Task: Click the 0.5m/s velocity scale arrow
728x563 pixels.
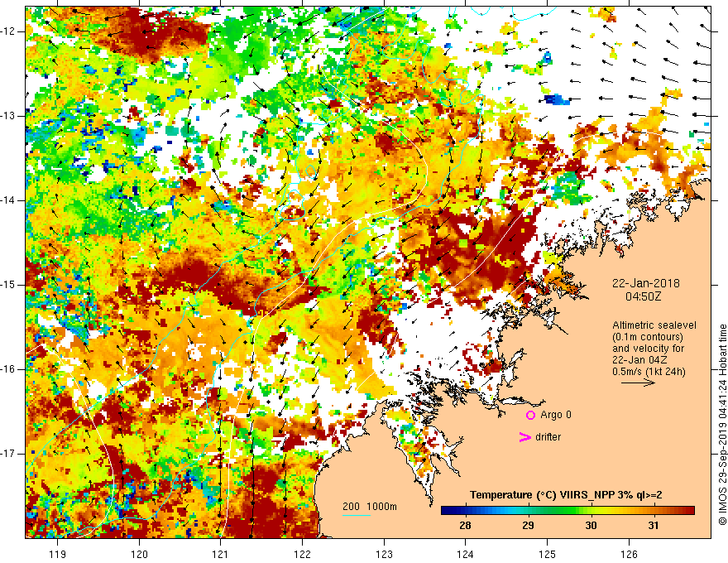Action: (x=639, y=384)
